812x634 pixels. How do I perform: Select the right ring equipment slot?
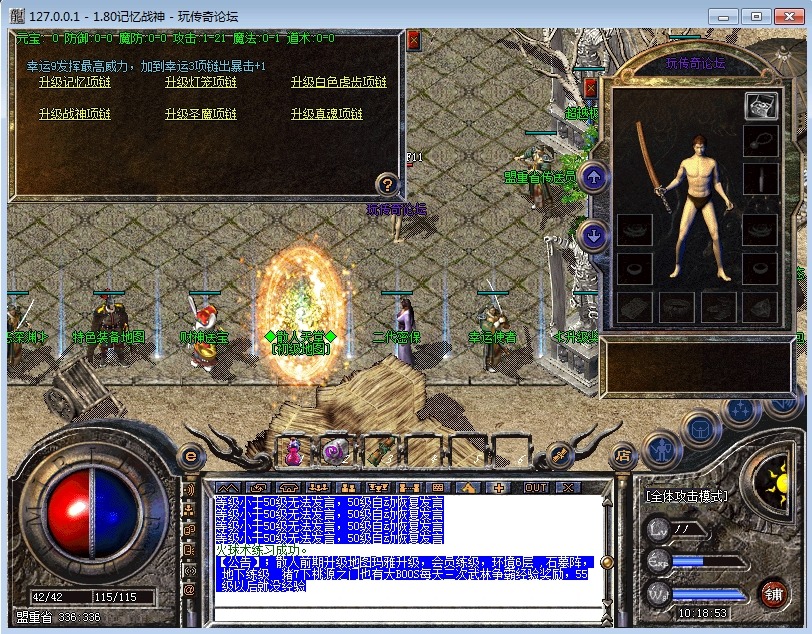coord(761,268)
